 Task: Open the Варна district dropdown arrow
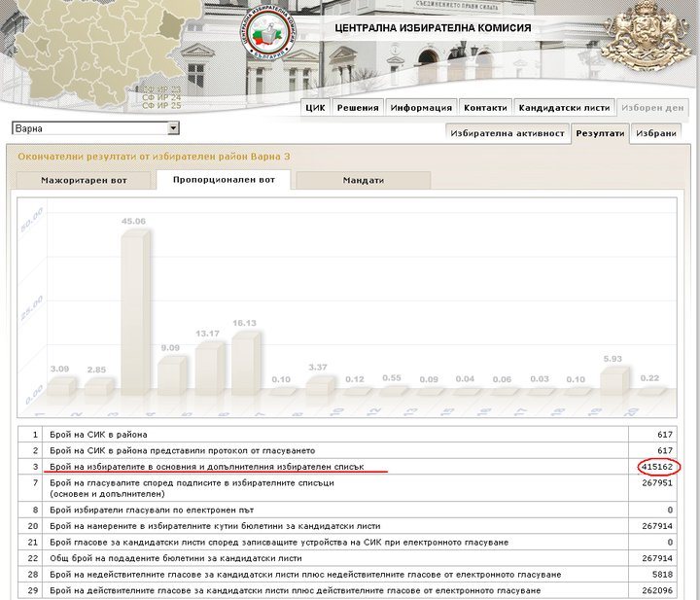click(173, 128)
